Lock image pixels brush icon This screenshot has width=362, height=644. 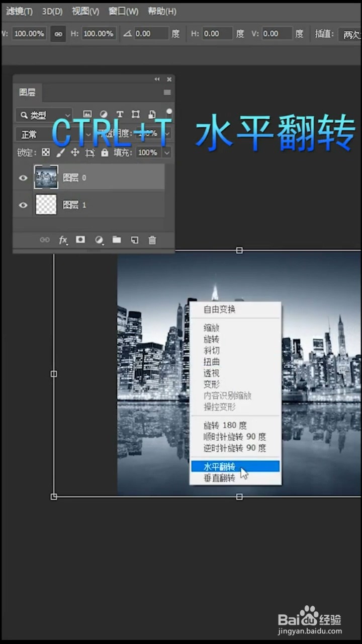pyautogui.click(x=60, y=152)
